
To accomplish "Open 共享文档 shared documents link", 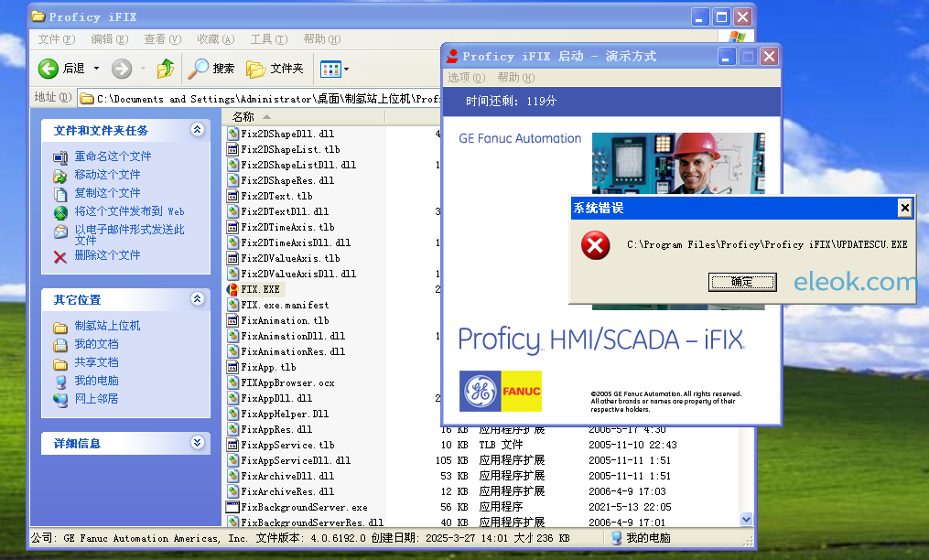I will (x=97, y=362).
